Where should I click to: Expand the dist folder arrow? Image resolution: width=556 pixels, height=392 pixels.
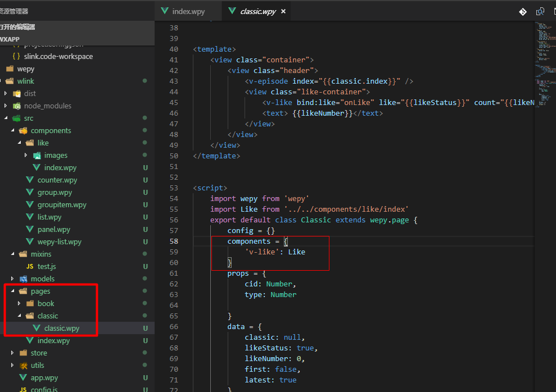pos(6,93)
